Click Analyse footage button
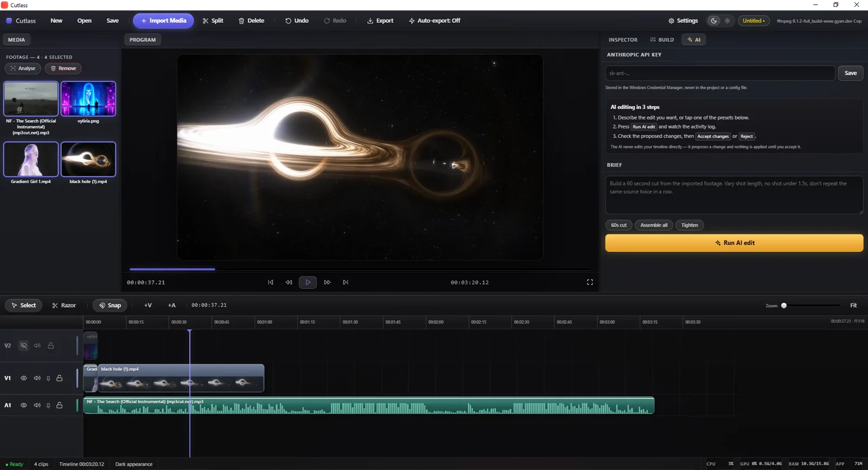868x470 pixels. coord(23,68)
